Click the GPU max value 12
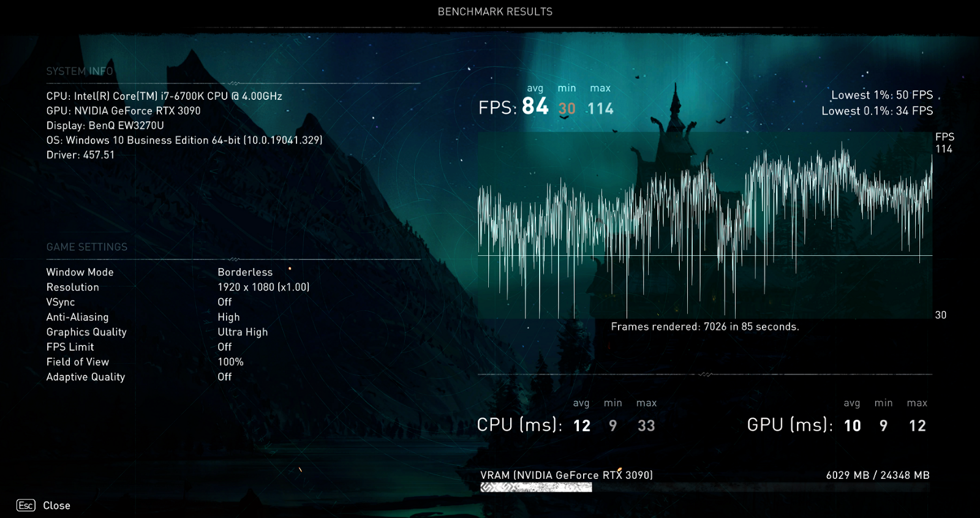Viewport: 980px width, 518px height. (x=918, y=426)
